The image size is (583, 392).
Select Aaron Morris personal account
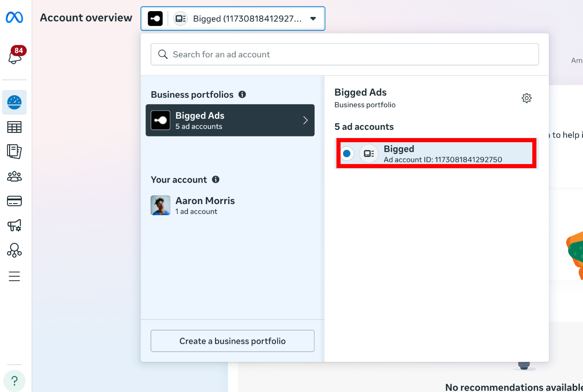coord(230,205)
